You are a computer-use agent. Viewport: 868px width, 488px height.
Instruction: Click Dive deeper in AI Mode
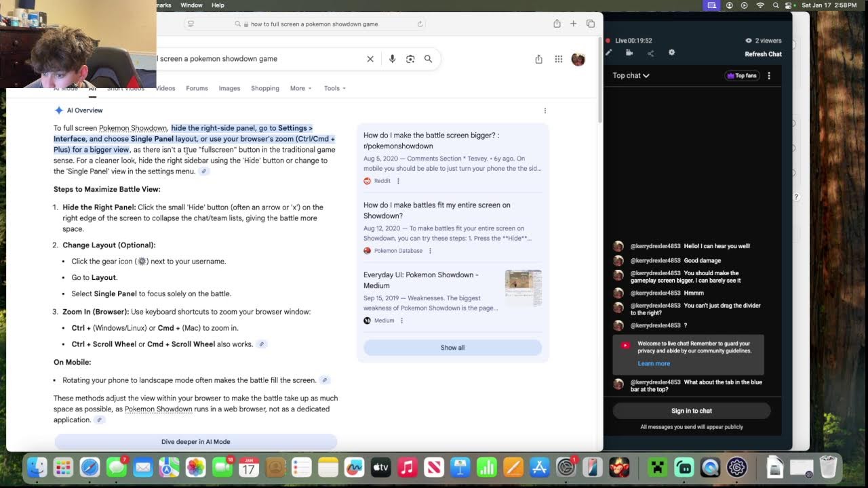195,442
